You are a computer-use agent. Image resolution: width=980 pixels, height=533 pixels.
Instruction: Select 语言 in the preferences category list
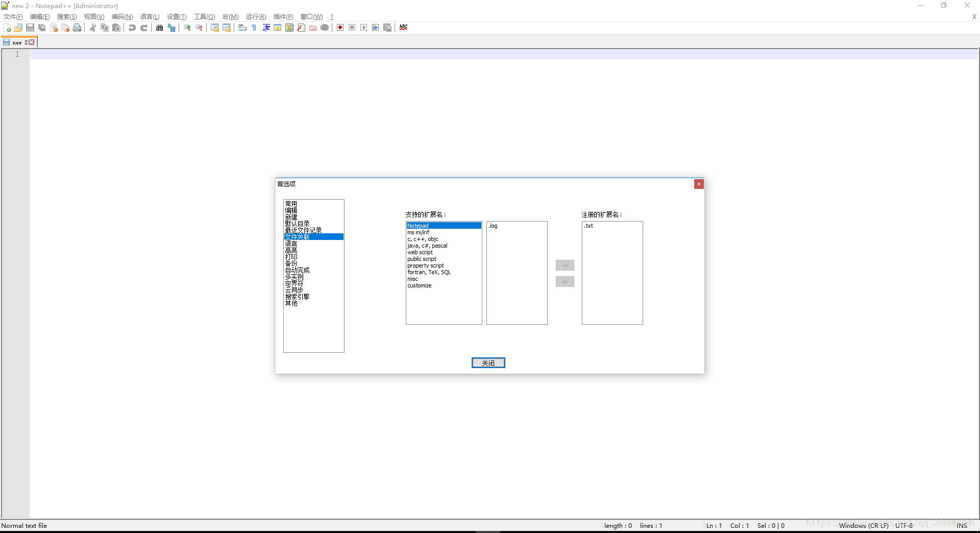coord(291,244)
